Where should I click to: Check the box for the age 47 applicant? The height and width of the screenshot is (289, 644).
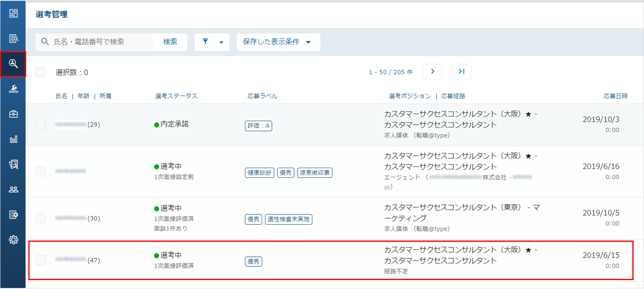[x=41, y=260]
